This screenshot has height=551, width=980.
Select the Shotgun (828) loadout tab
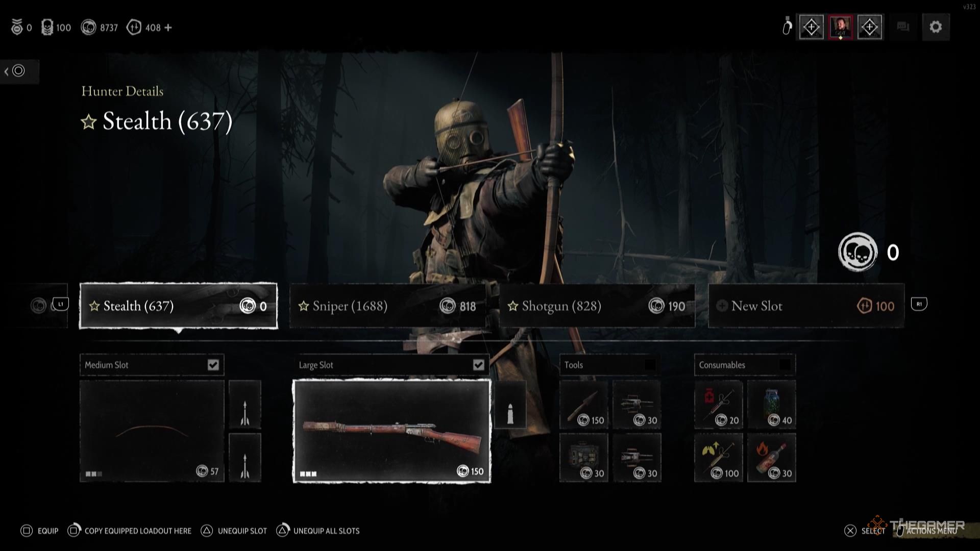(x=597, y=306)
